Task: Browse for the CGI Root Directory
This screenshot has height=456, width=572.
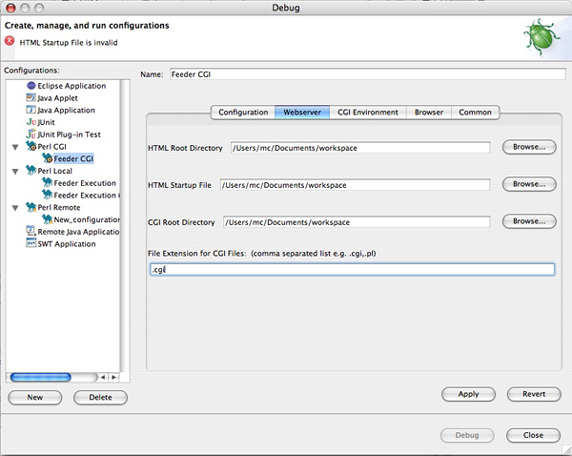Action: (x=529, y=221)
